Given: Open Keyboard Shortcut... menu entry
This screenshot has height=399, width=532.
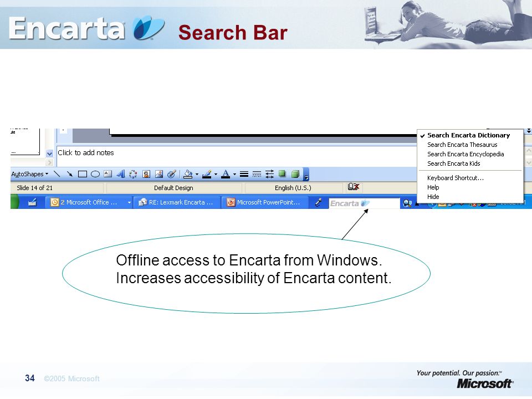Looking at the screenshot, I should tap(470, 178).
